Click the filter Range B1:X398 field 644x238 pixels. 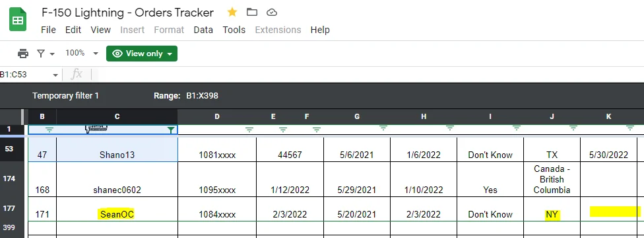coord(202,96)
